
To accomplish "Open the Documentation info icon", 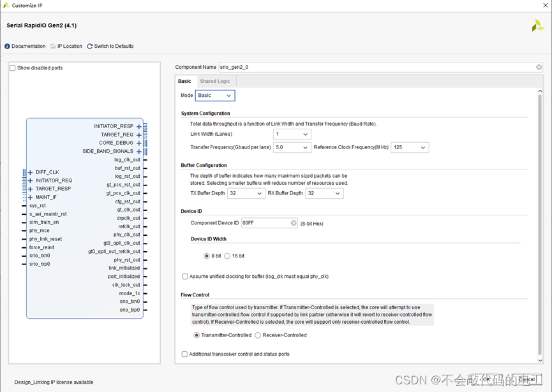I will [x=7, y=47].
